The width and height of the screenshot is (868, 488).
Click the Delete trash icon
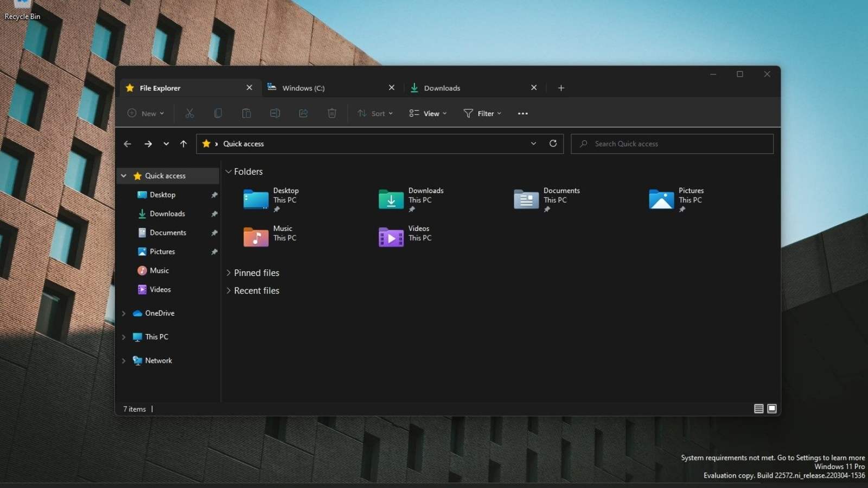tap(331, 113)
